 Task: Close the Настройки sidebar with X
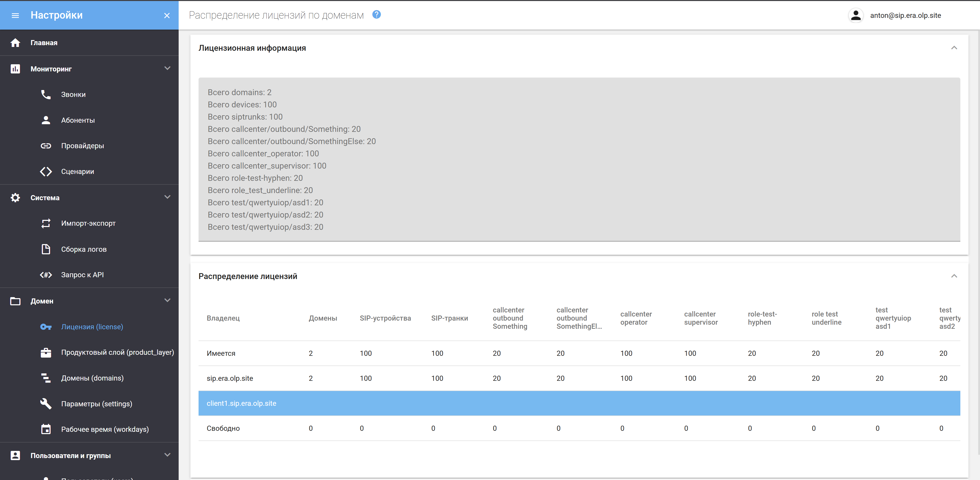tap(167, 16)
